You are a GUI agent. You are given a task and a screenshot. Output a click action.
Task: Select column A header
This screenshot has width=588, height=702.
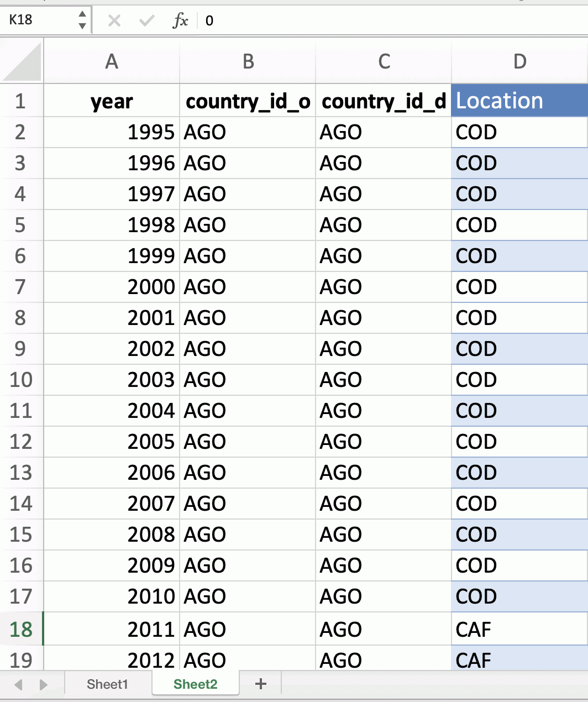[x=112, y=61]
